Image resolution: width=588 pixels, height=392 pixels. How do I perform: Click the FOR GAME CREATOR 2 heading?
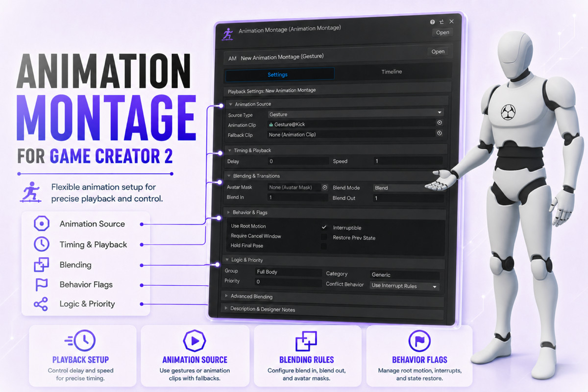pos(96,155)
